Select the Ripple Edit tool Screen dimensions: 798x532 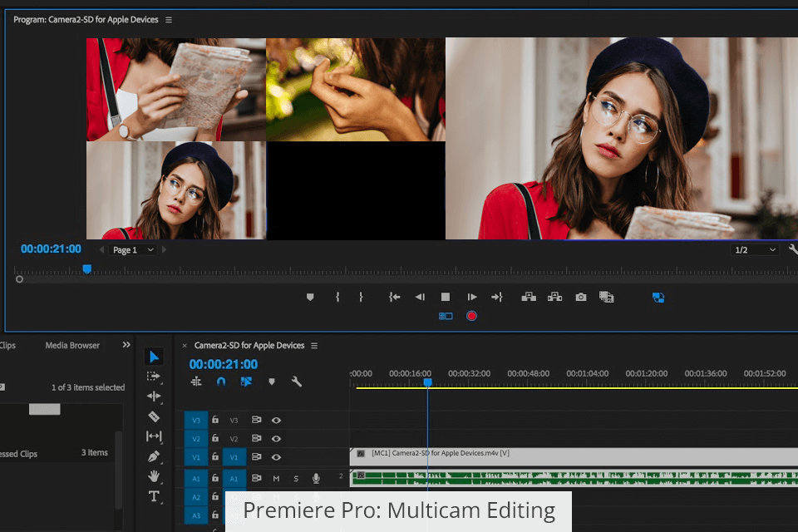coord(154,396)
